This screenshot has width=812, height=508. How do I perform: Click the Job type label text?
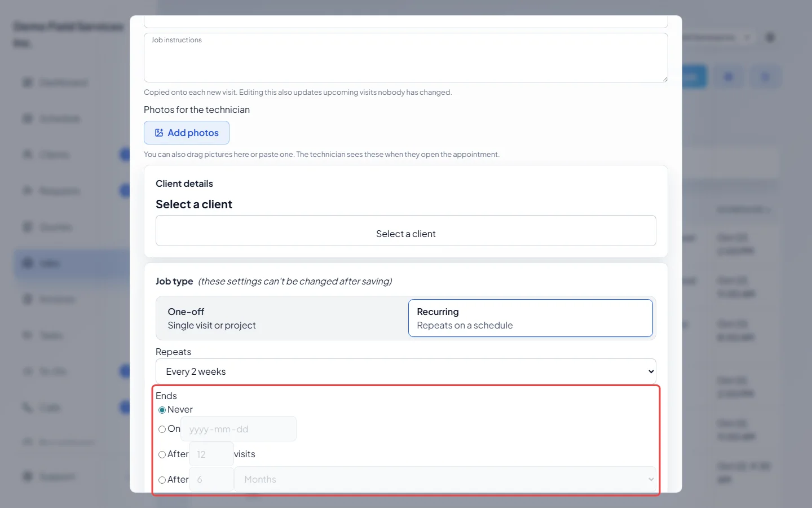coord(174,281)
